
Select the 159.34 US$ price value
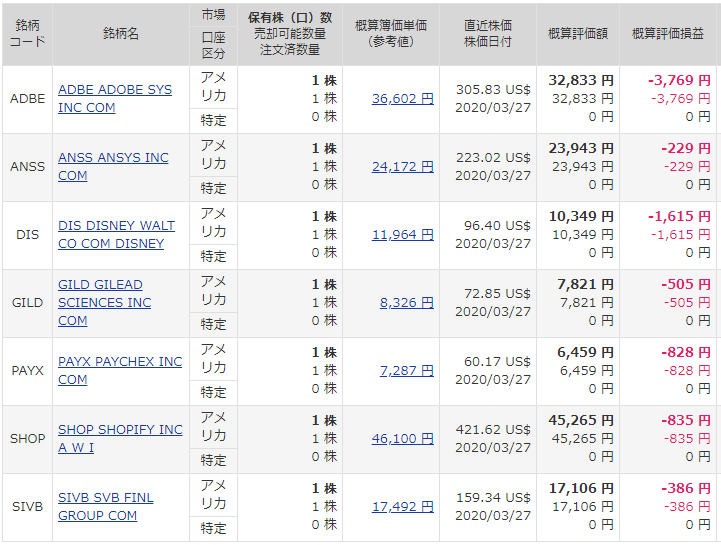click(x=493, y=498)
